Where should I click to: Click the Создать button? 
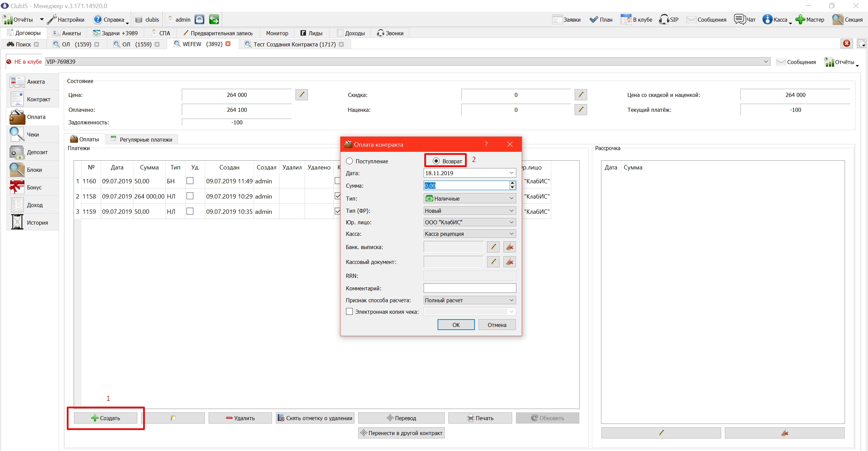[105, 418]
